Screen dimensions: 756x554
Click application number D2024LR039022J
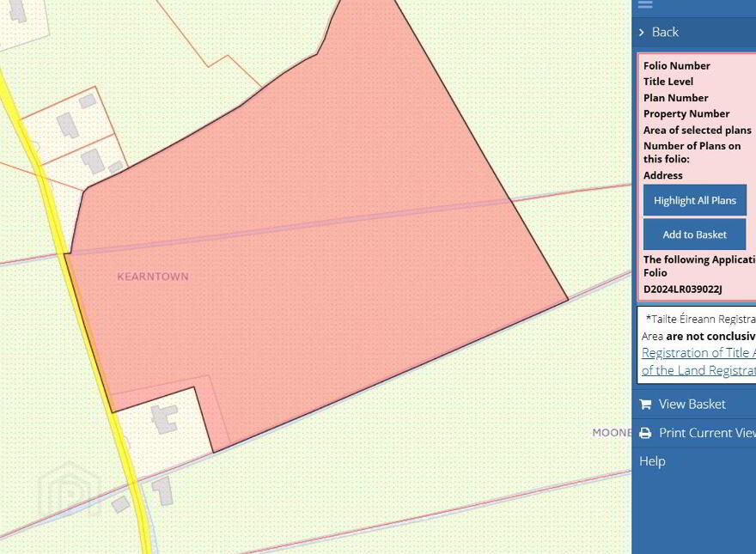pos(682,289)
